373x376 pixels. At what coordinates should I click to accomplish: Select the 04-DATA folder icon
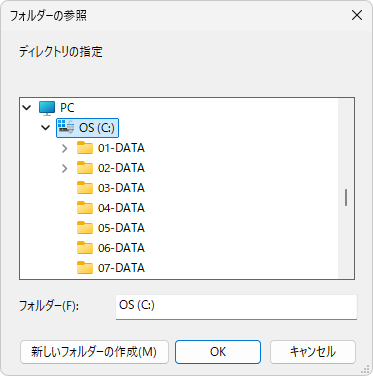[85, 208]
